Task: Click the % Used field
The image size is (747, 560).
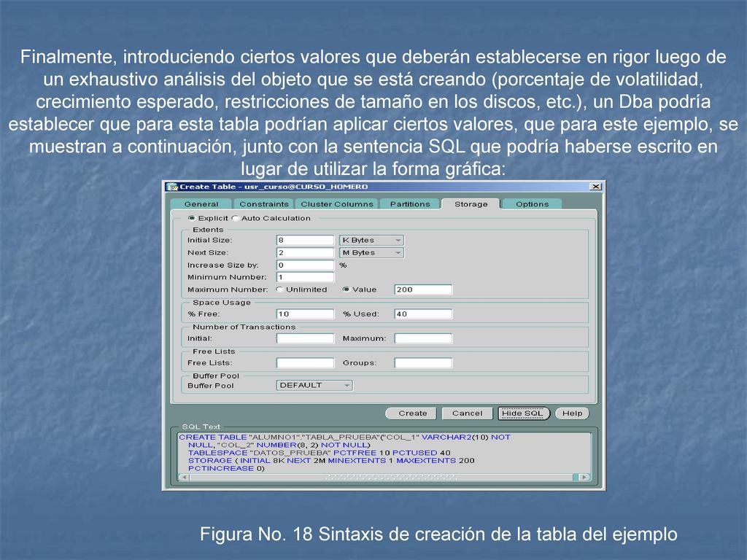Action: pyautogui.click(x=424, y=314)
